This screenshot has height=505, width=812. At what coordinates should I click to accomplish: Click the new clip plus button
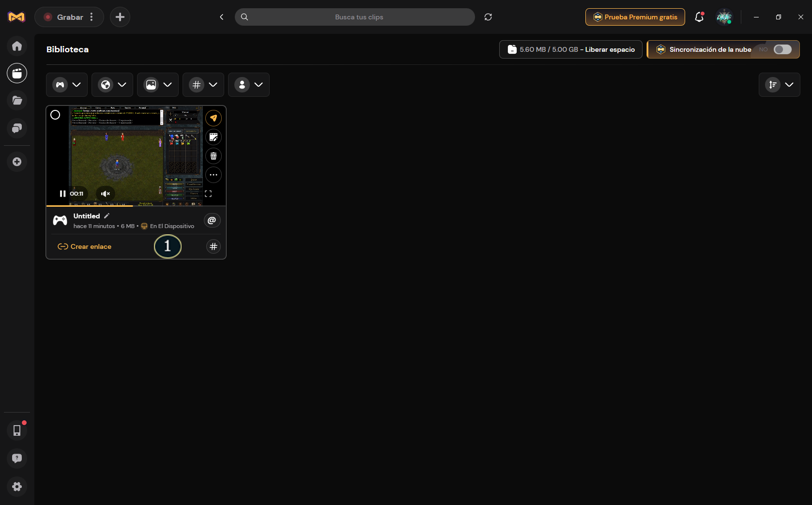click(x=120, y=17)
